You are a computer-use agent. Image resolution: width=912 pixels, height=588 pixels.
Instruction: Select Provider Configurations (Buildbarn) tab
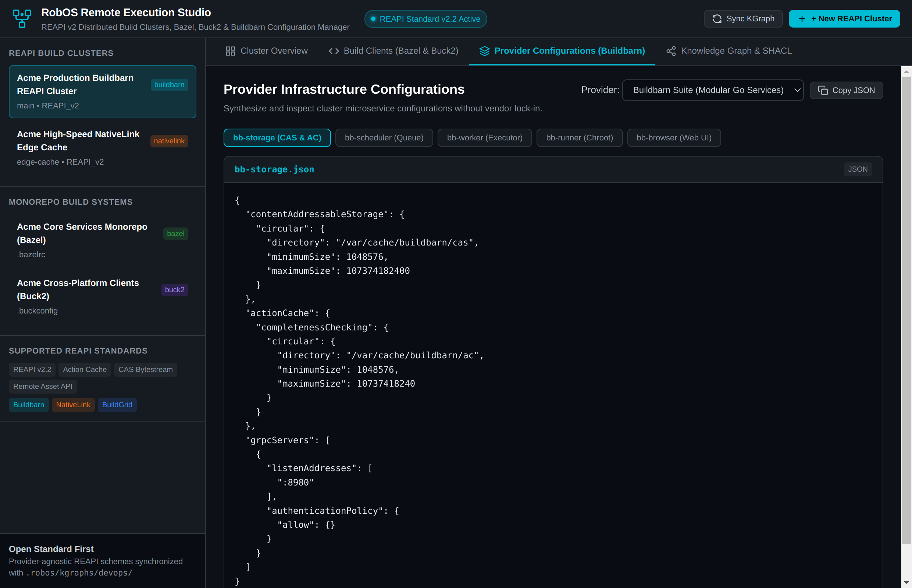[x=562, y=51]
